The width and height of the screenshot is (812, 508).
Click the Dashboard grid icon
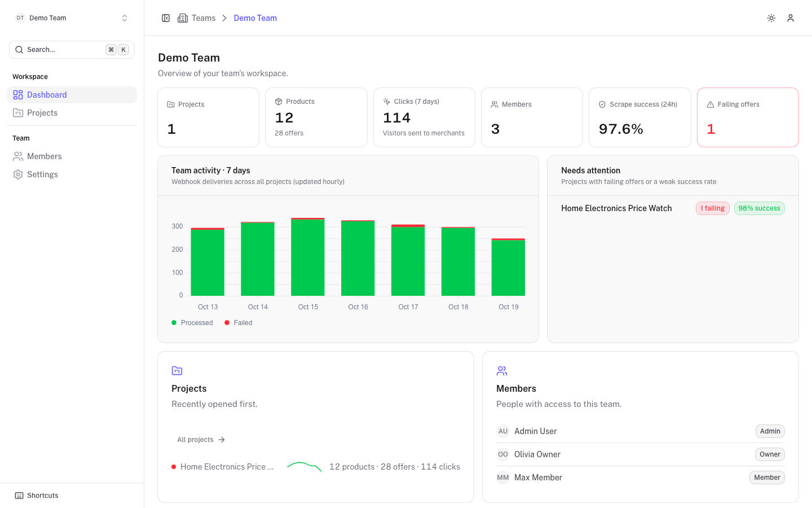pyautogui.click(x=18, y=95)
